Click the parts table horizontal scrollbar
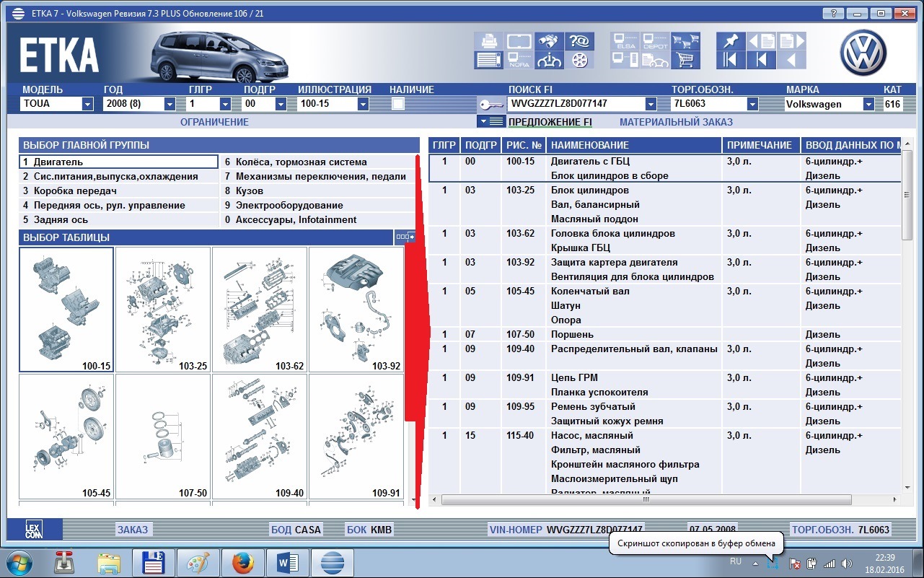This screenshot has width=924, height=578. pyautogui.click(x=645, y=499)
